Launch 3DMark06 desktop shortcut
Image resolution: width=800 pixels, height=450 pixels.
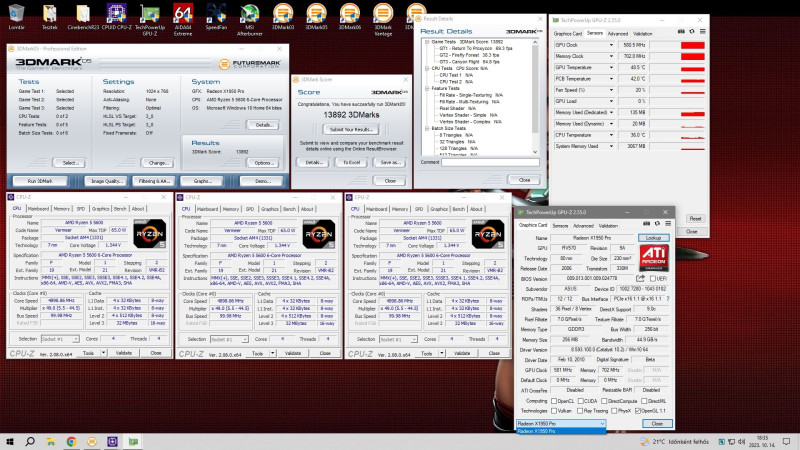pos(349,15)
